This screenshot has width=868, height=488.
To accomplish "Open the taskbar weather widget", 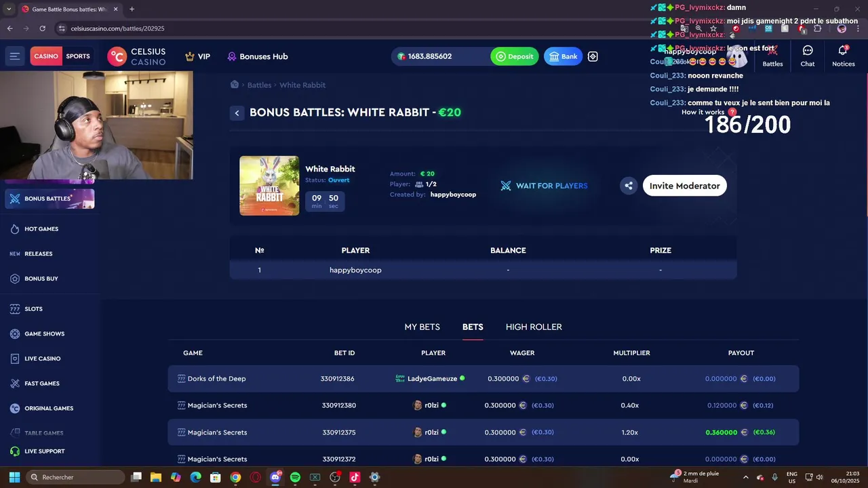I will click(x=695, y=477).
